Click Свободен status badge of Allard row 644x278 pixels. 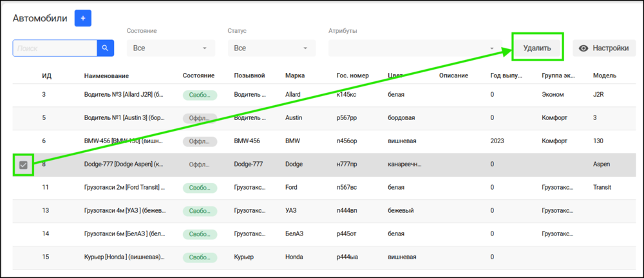click(x=200, y=95)
